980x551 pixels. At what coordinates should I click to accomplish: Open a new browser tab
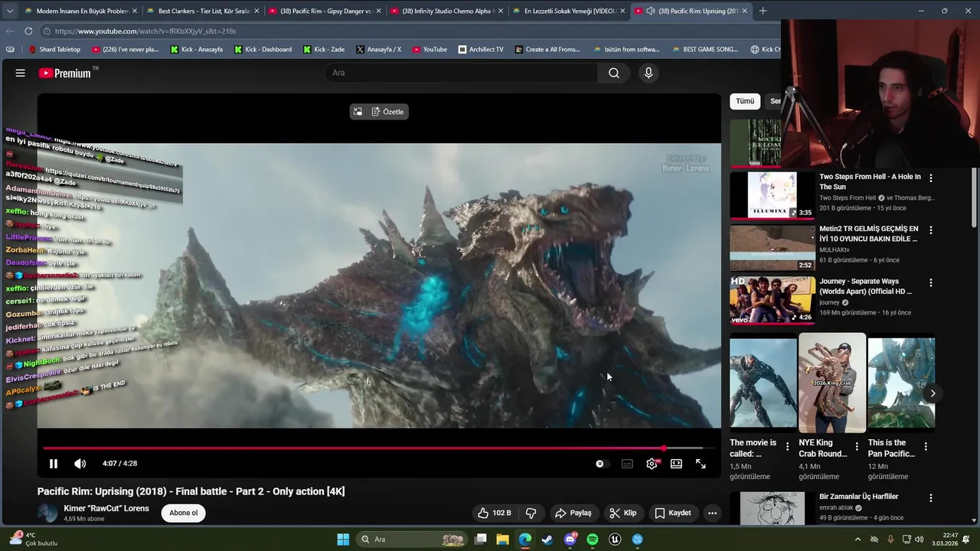point(763,11)
